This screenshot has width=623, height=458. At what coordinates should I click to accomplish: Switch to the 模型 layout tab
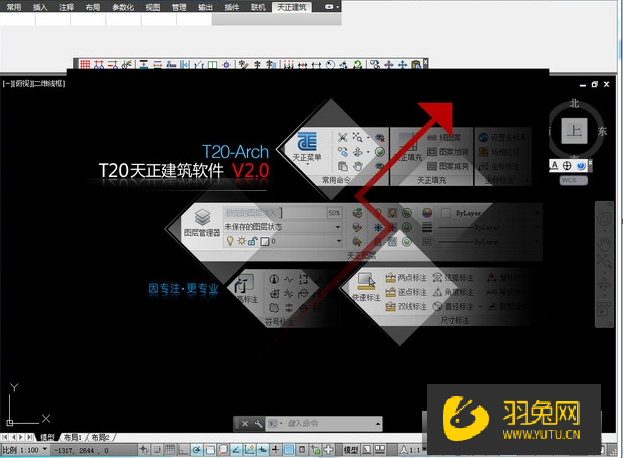[x=47, y=437]
